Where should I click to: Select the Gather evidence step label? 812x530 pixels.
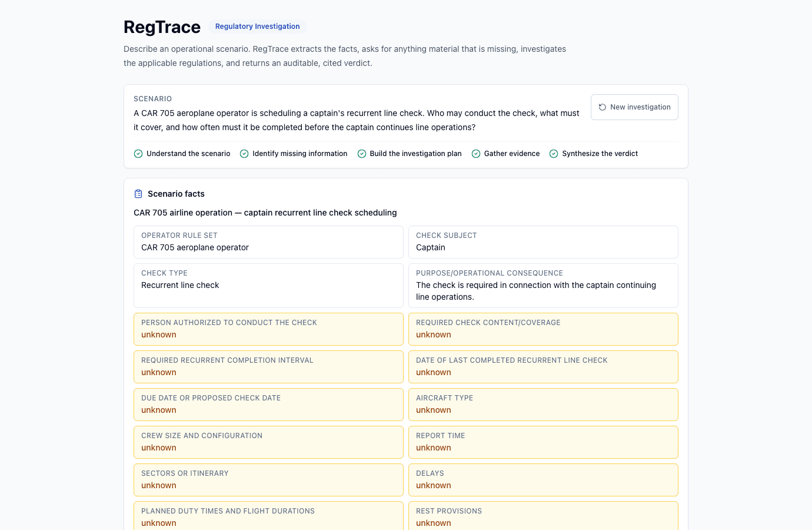[512, 154]
